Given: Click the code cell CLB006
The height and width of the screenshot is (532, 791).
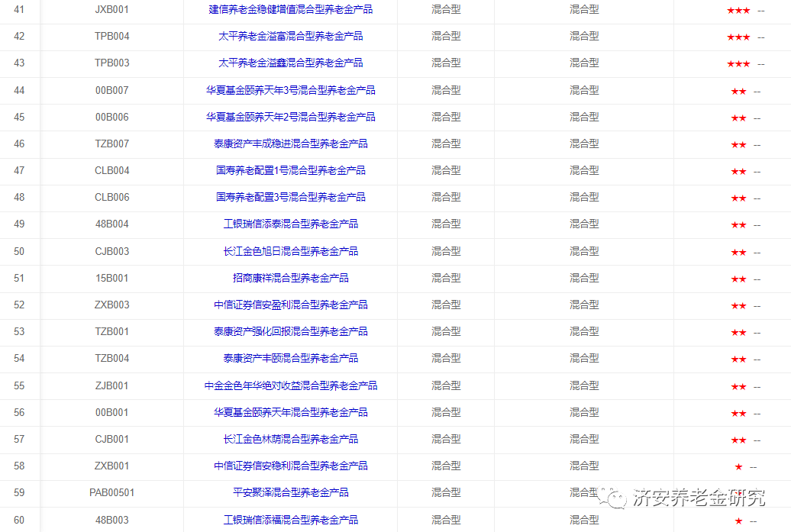Looking at the screenshot, I should coord(112,197).
